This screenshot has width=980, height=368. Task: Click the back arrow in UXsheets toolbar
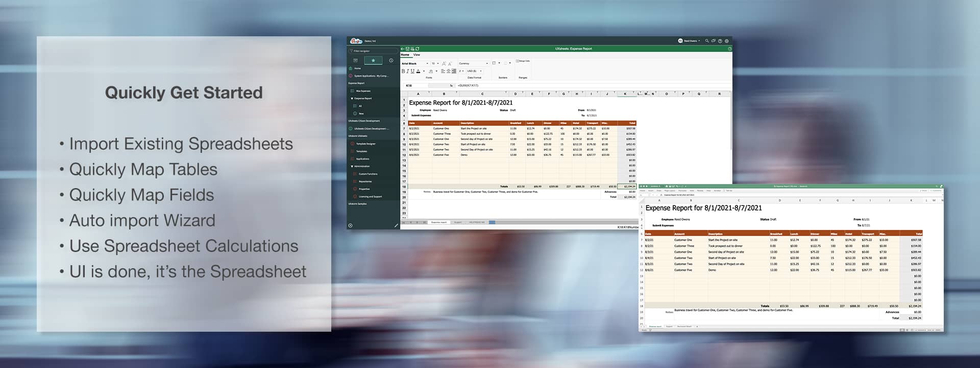pyautogui.click(x=402, y=49)
